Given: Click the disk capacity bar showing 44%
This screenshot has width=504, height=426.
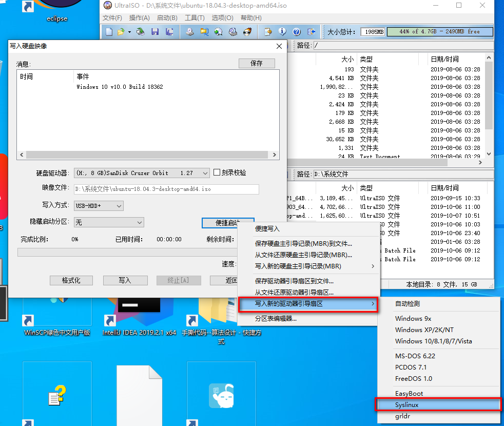Looking at the screenshot, I should (439, 31).
